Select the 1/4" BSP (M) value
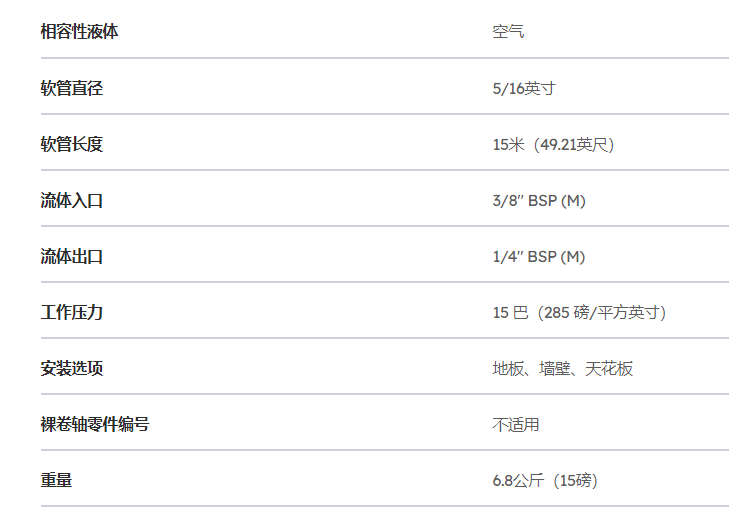Screen dimensions: 729x516 539,257
